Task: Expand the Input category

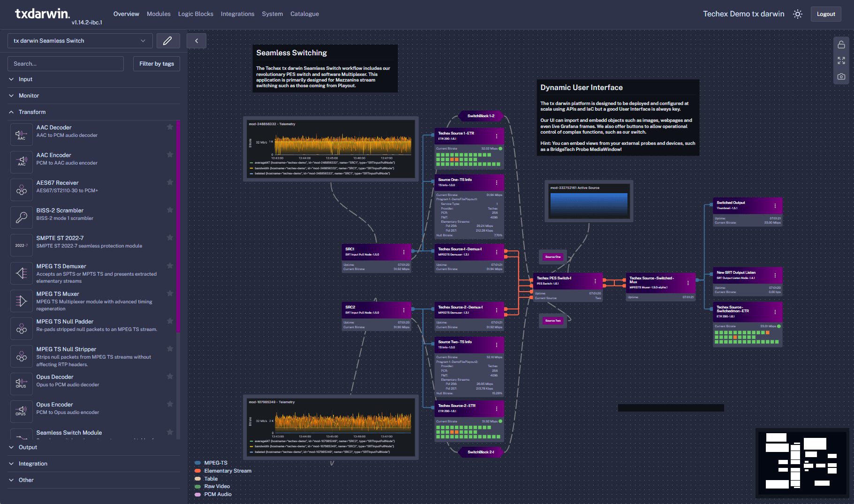Action: 25,79
